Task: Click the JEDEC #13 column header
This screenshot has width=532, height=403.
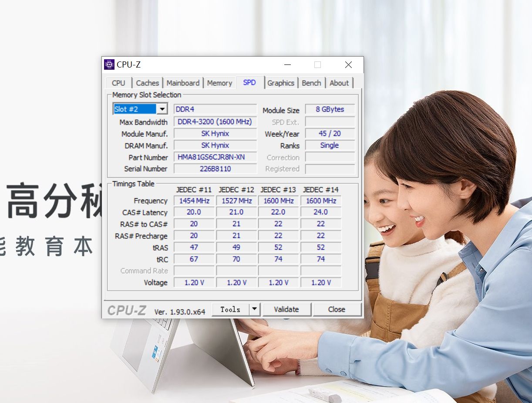Action: (x=278, y=190)
